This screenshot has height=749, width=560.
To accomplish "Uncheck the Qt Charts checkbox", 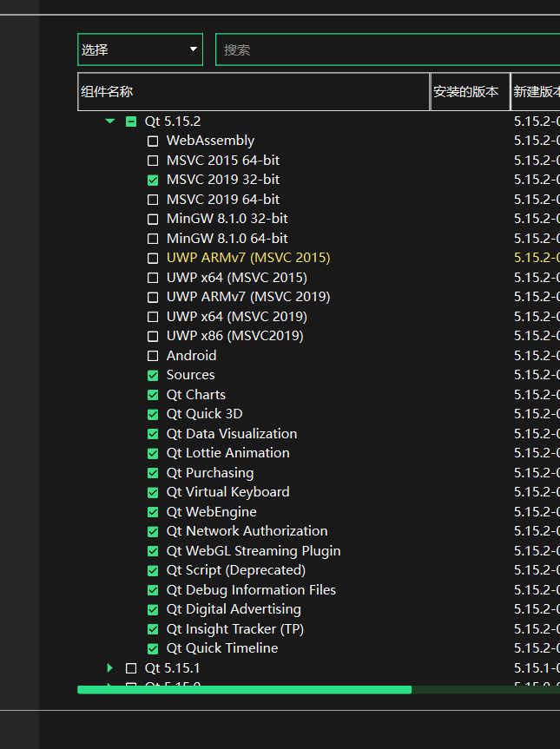I will point(153,395).
